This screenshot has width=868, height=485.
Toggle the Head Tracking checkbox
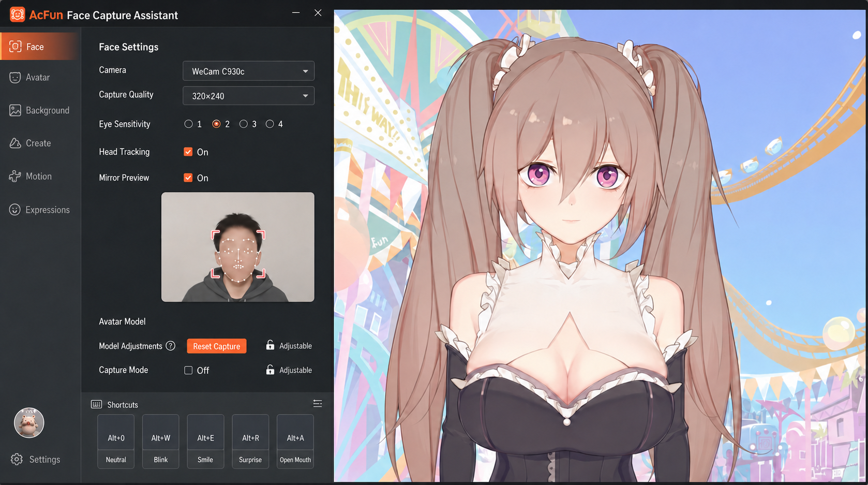point(188,152)
